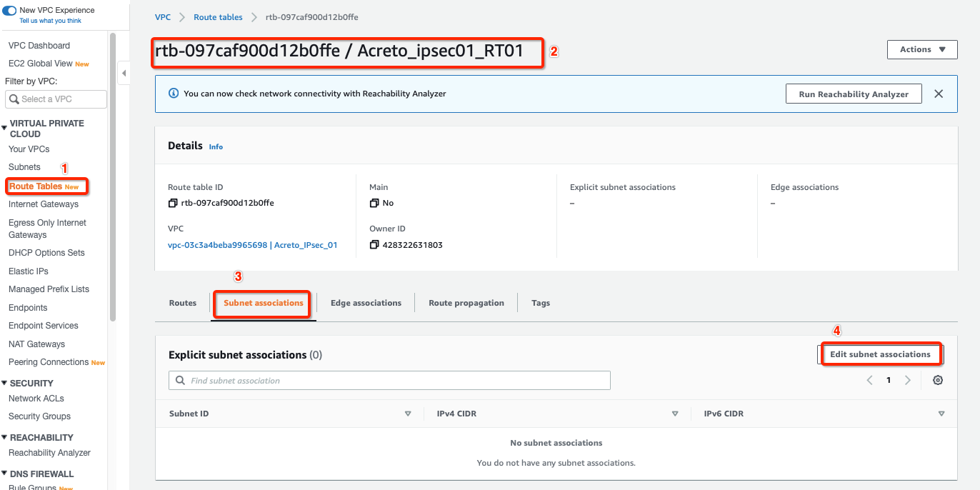Click the page number 1 in pagination
This screenshot has height=490, width=980.
pos(889,380)
